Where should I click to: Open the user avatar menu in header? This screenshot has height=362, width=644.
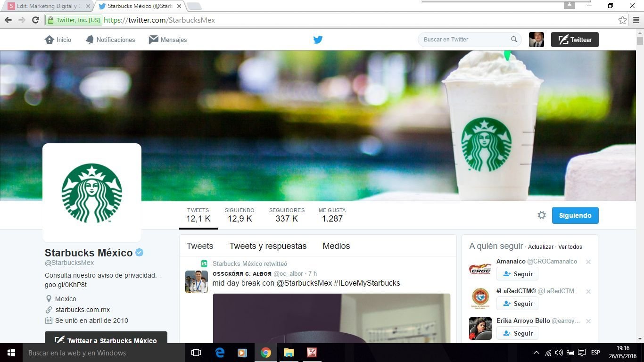(x=537, y=40)
